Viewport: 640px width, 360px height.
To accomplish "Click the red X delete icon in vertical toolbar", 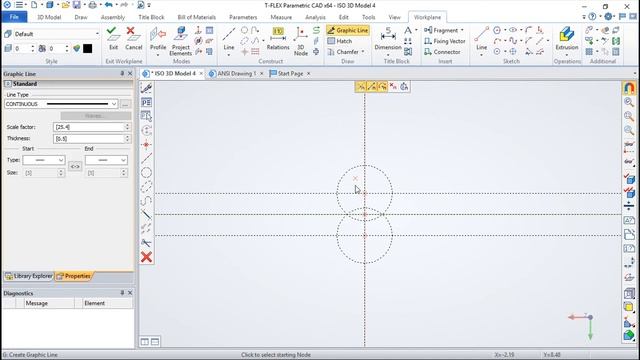I will (x=146, y=257).
